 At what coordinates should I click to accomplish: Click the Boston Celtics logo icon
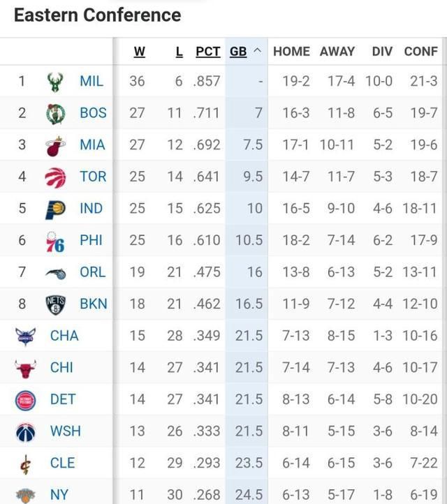[x=55, y=113]
